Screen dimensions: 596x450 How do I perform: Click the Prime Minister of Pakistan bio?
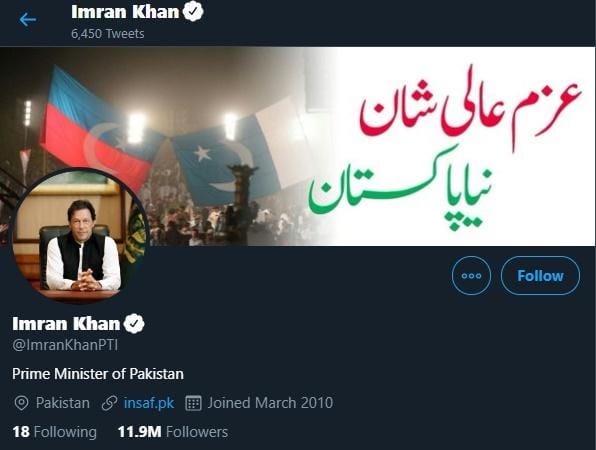[x=98, y=374]
